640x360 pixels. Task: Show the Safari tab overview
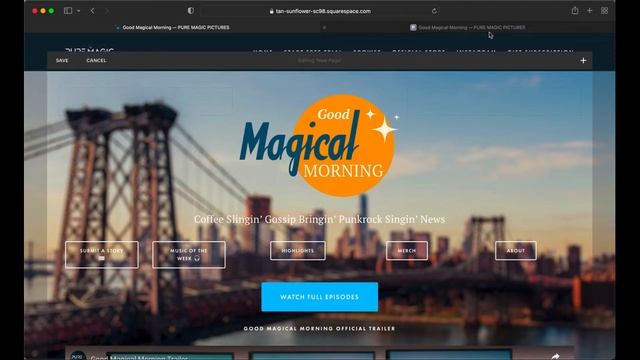click(x=604, y=11)
